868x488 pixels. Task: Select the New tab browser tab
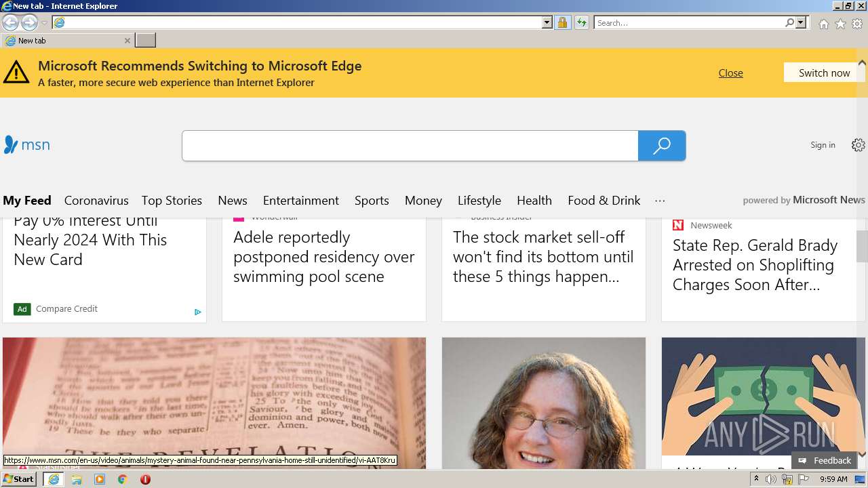[x=68, y=41]
